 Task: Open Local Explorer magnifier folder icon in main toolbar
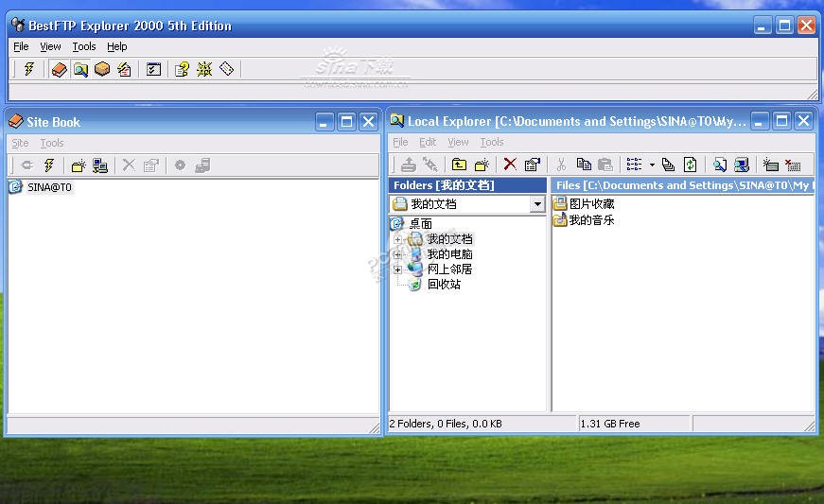tap(80, 69)
